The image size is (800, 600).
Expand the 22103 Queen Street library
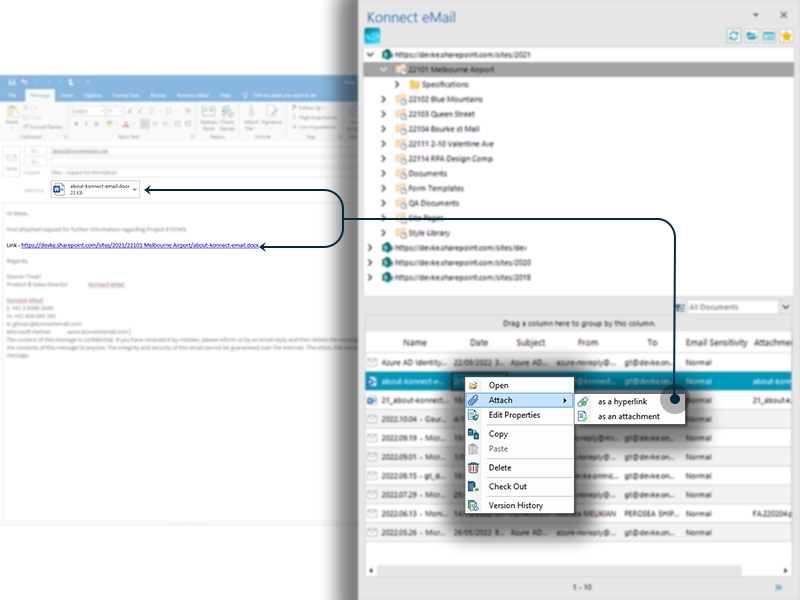(x=384, y=114)
